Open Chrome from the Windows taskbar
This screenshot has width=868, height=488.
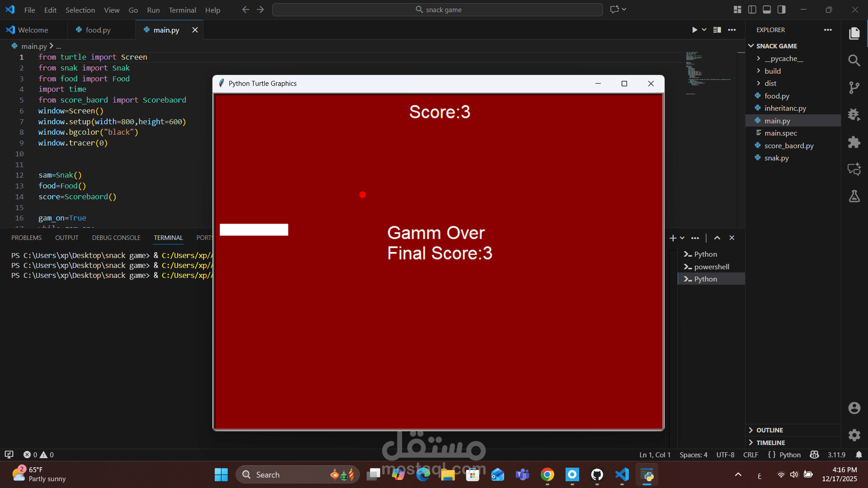point(547,474)
